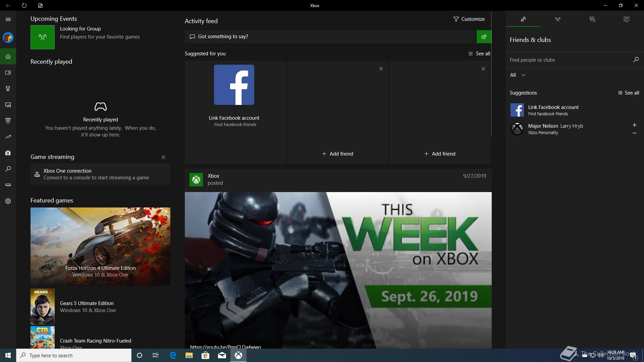The image size is (644, 362).
Task: Click the search magnifier in Find people field
Action: (x=636, y=60)
